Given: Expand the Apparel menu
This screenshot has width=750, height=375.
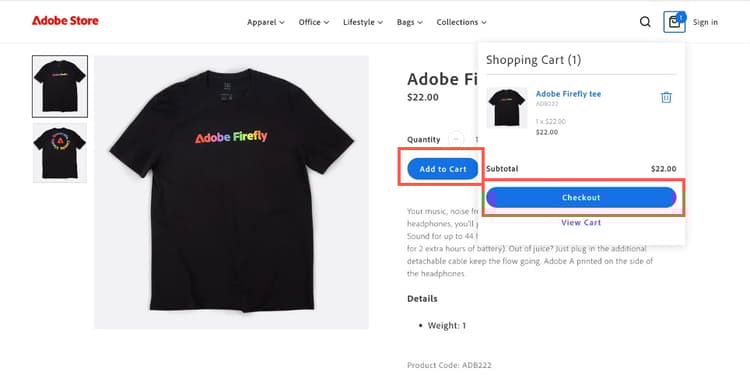Looking at the screenshot, I should (x=266, y=22).
